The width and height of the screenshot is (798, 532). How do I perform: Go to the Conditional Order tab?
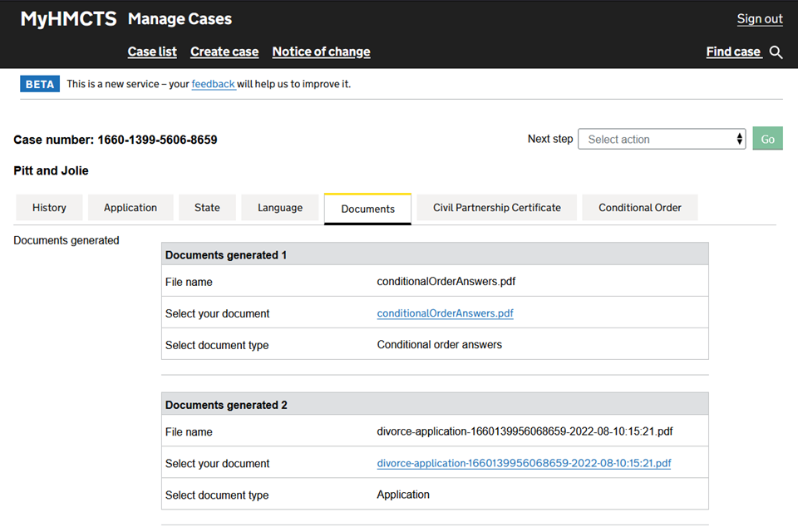(639, 208)
